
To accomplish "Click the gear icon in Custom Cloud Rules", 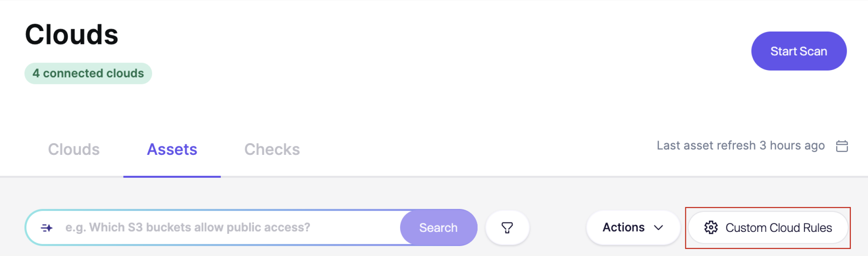I will coord(711,228).
